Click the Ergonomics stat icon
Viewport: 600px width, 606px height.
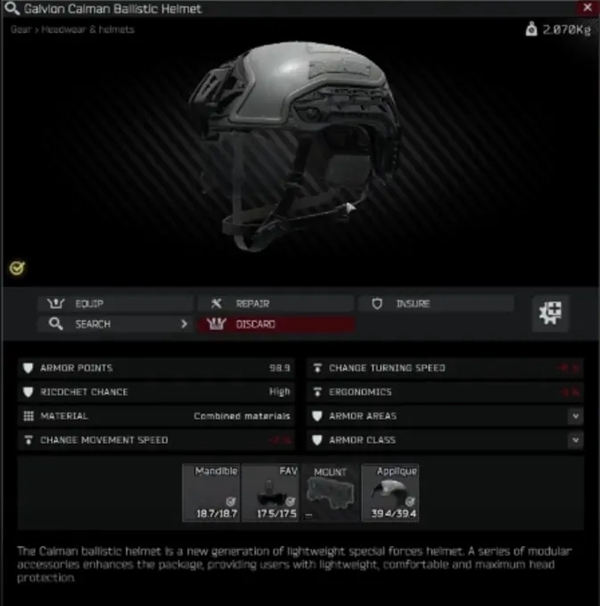pyautogui.click(x=317, y=392)
